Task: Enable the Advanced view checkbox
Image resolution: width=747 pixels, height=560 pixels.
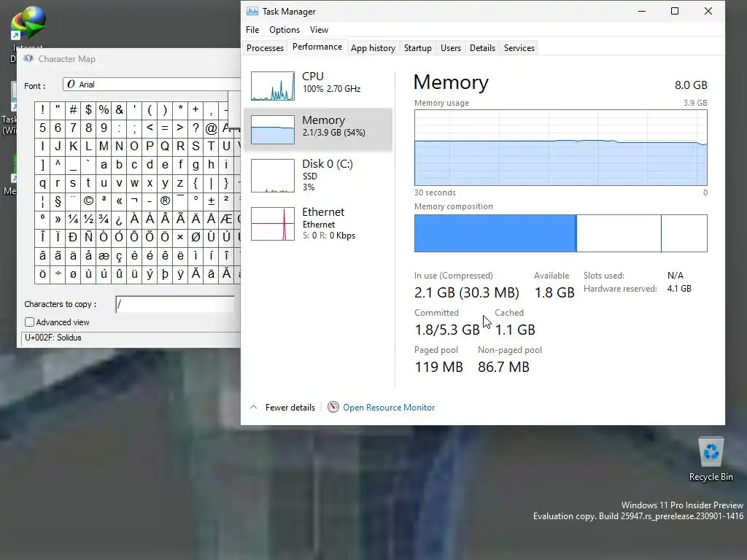Action: click(29, 322)
